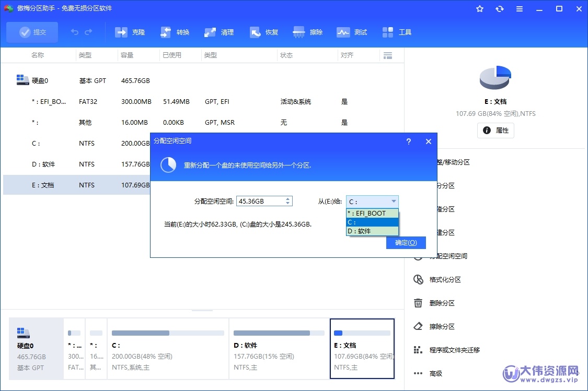Open the 擦除 (Wipe) toolbar tool
Screen dimensions: 588x391
click(308, 32)
